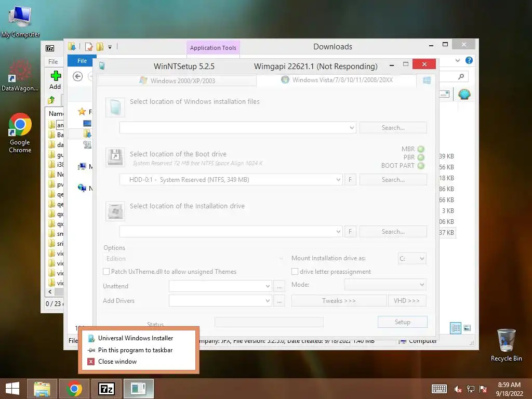Image resolution: width=532 pixels, height=399 pixels.
Task: Open VHD >>> options
Action: (407, 301)
